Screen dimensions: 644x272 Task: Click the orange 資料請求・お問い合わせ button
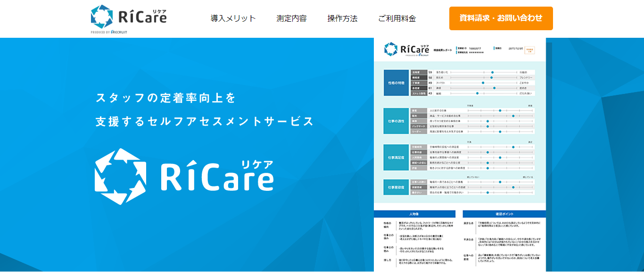(501, 18)
